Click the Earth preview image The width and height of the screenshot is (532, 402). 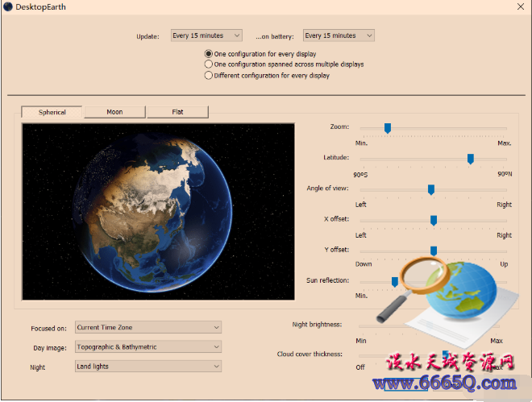click(159, 212)
